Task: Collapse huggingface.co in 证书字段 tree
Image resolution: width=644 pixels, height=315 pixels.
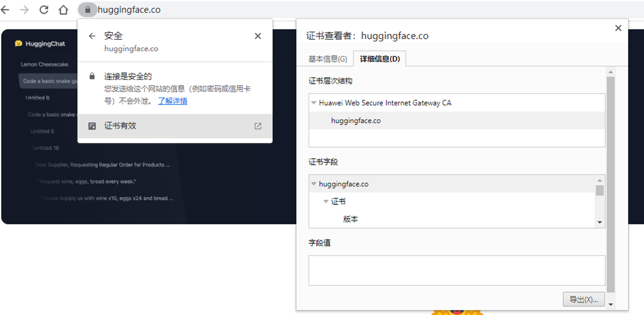Action: (314, 184)
